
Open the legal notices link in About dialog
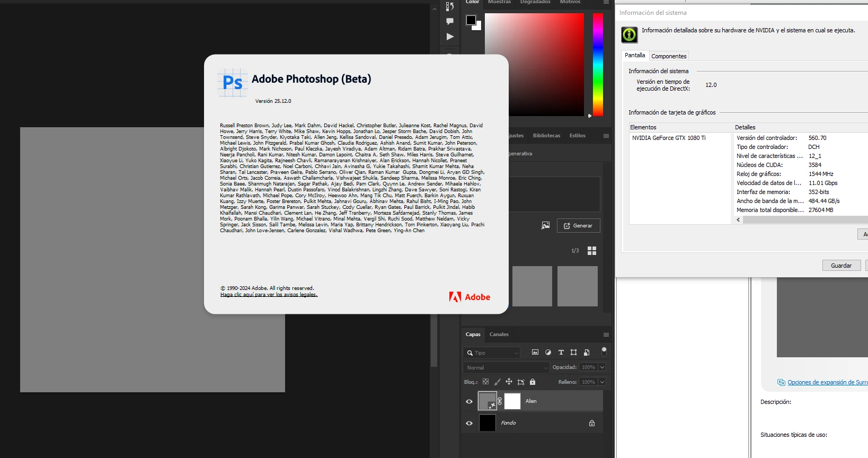click(269, 295)
